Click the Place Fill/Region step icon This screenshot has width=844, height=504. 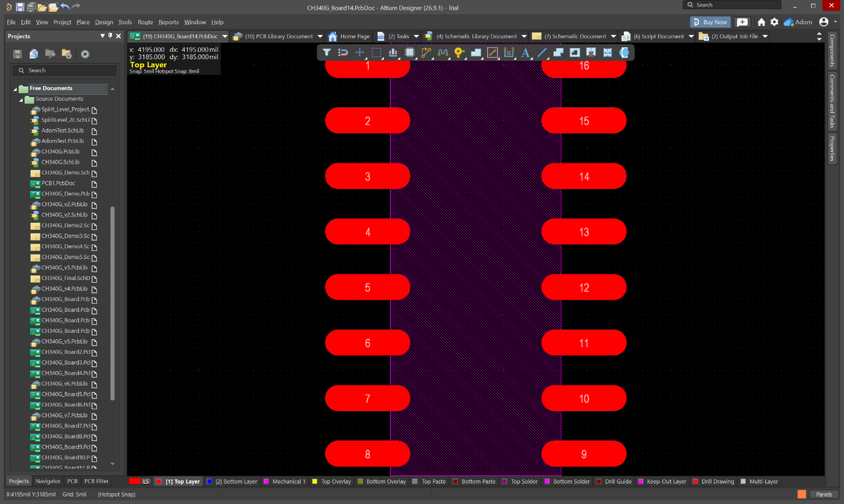pos(558,52)
